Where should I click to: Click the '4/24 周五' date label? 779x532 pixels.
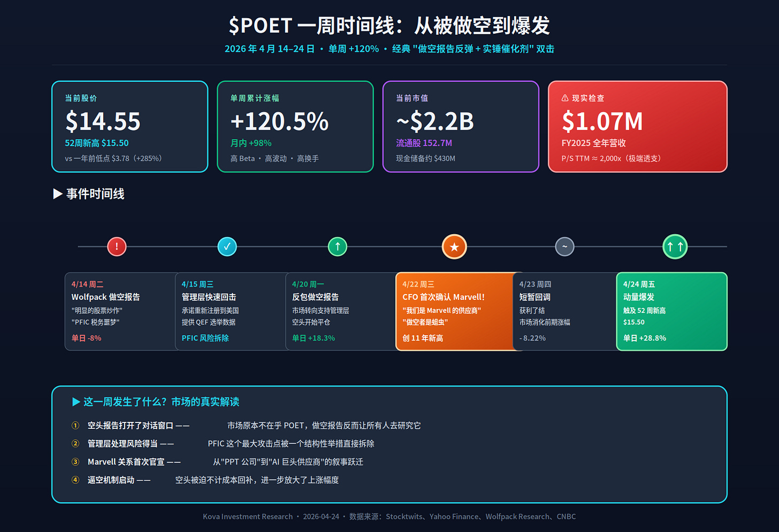(639, 284)
